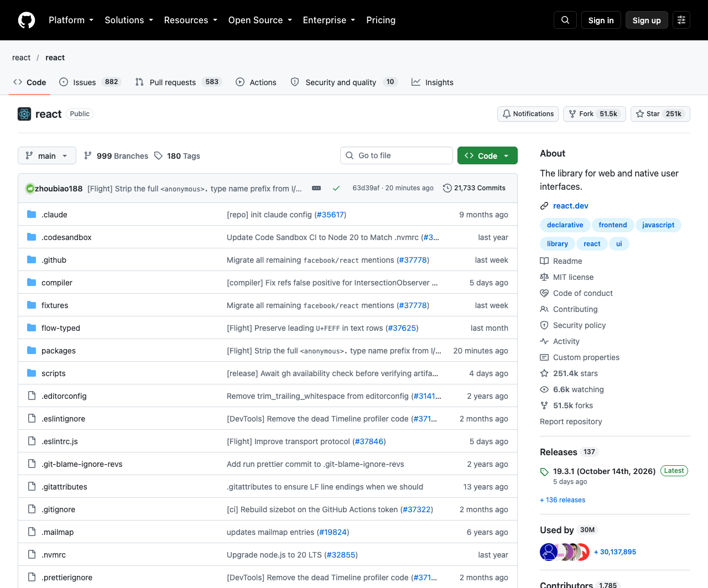The width and height of the screenshot is (708, 588).
Task: Click the react owner breadcrumb link
Action: (21, 58)
